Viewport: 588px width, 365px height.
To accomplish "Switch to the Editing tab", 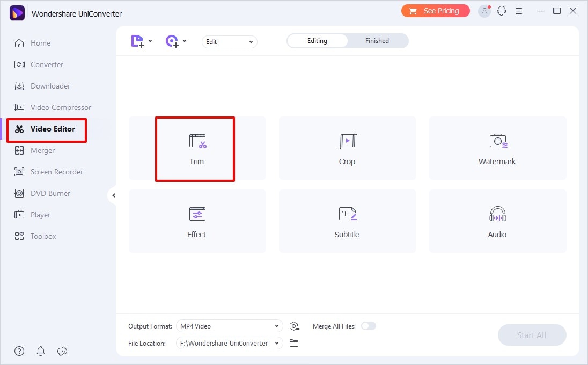I will tap(317, 41).
